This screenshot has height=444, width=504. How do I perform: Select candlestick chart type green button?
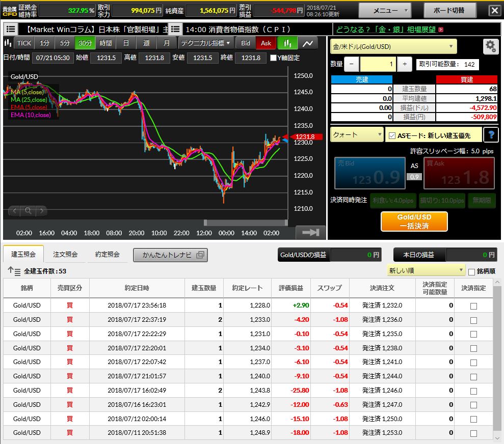(x=287, y=43)
